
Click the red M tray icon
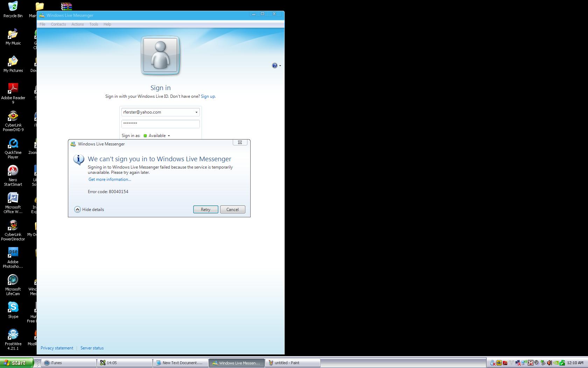(531, 363)
